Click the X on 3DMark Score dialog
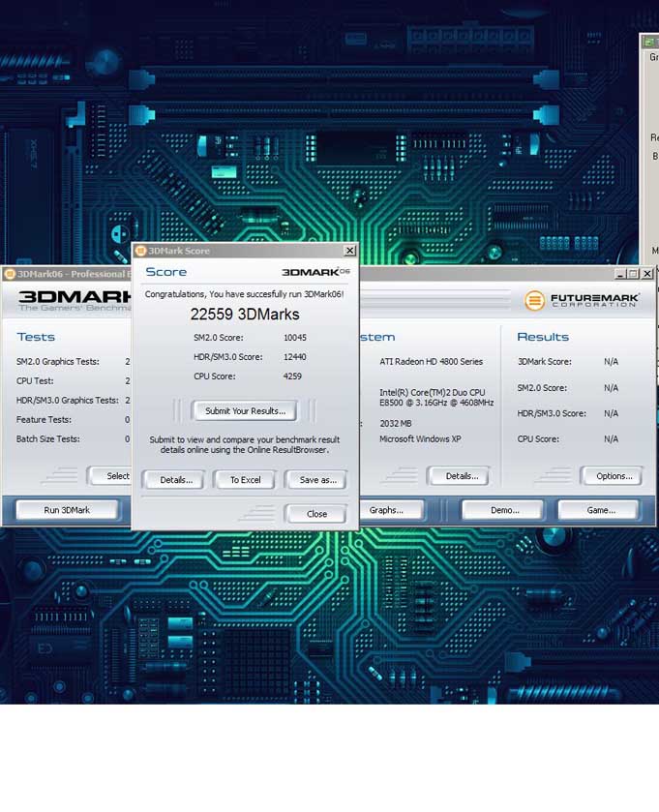Image resolution: width=659 pixels, height=812 pixels. click(350, 251)
